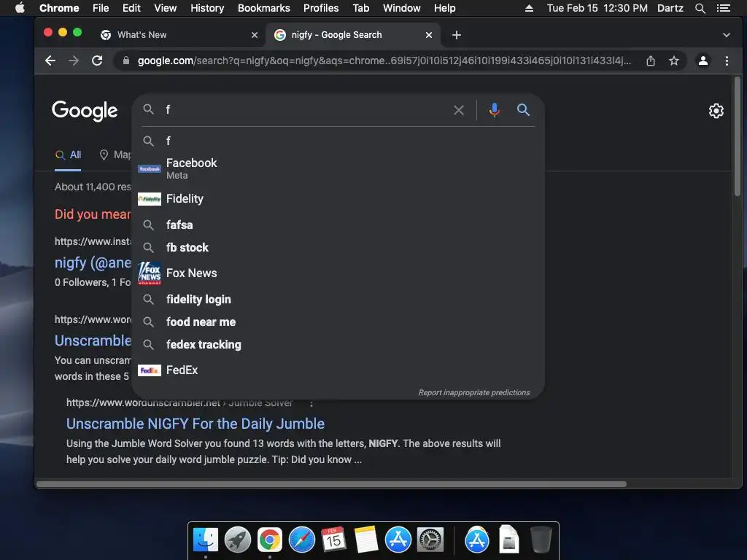Open Spotlight search in menu bar
Viewport: 747px width, 560px height.
pos(700,8)
